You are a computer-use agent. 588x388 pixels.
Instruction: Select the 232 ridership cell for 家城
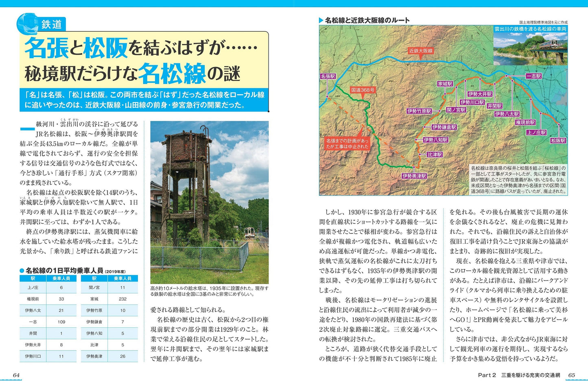(122, 299)
